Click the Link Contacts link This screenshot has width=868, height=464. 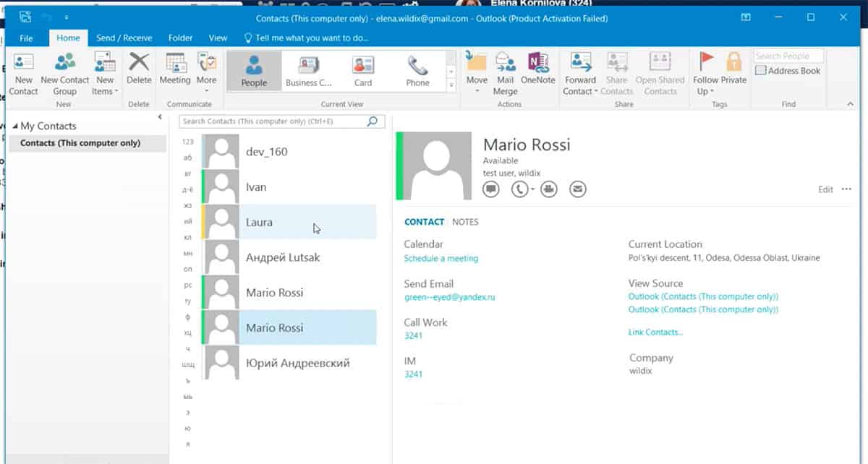[655, 332]
